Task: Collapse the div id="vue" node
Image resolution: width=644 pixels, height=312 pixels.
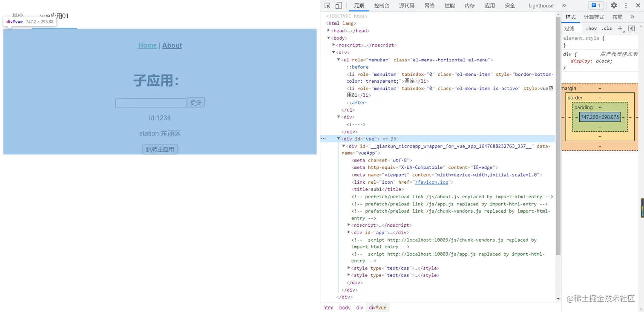Action: coord(339,139)
